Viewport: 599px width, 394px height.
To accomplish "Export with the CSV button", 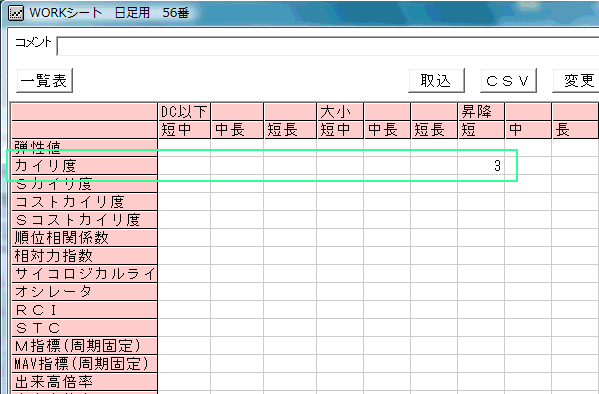I will pos(508,81).
